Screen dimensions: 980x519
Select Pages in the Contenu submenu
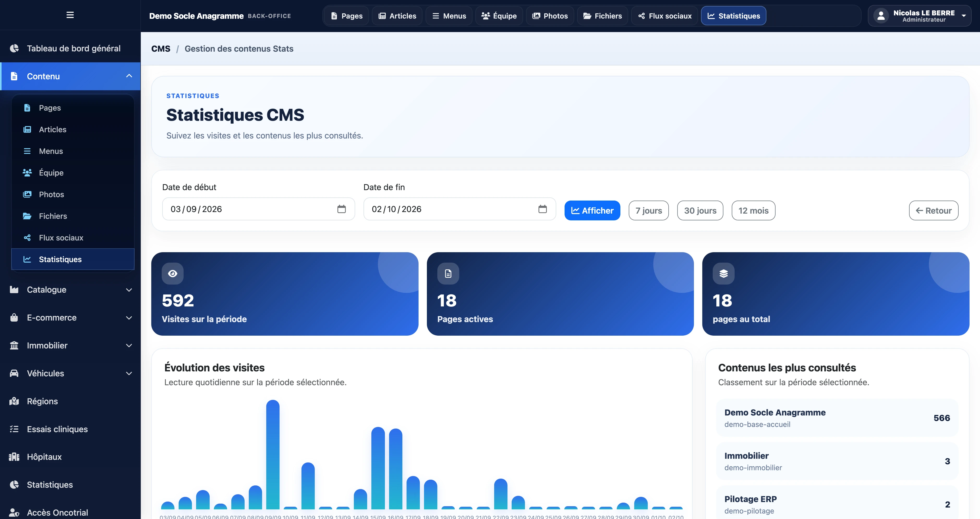pos(73,108)
